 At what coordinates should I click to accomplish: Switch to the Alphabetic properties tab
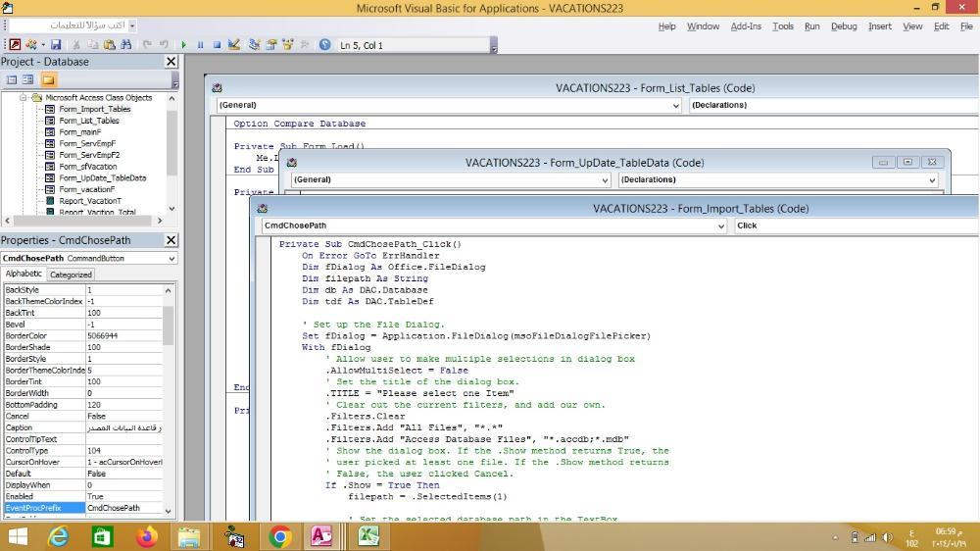24,274
